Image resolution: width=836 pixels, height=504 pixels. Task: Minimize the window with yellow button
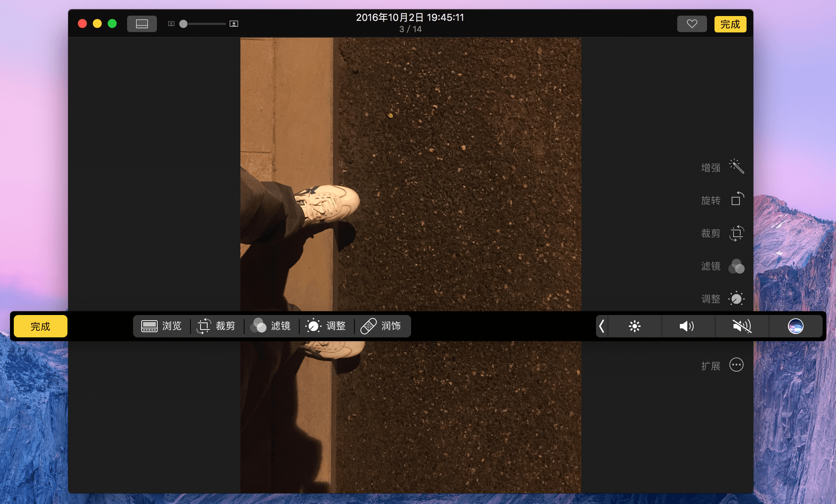pos(97,24)
